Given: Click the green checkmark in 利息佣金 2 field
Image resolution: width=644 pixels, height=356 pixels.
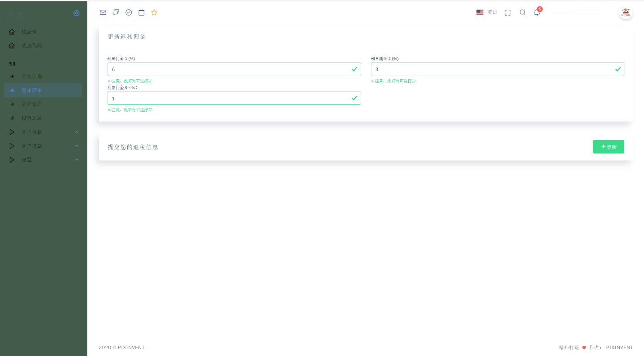Looking at the screenshot, I should point(618,69).
